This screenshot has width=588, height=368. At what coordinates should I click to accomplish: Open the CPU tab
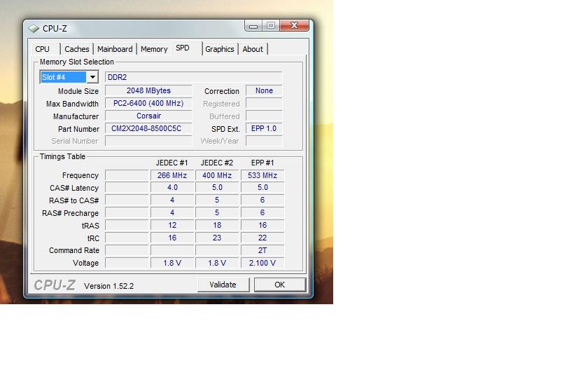(45, 49)
